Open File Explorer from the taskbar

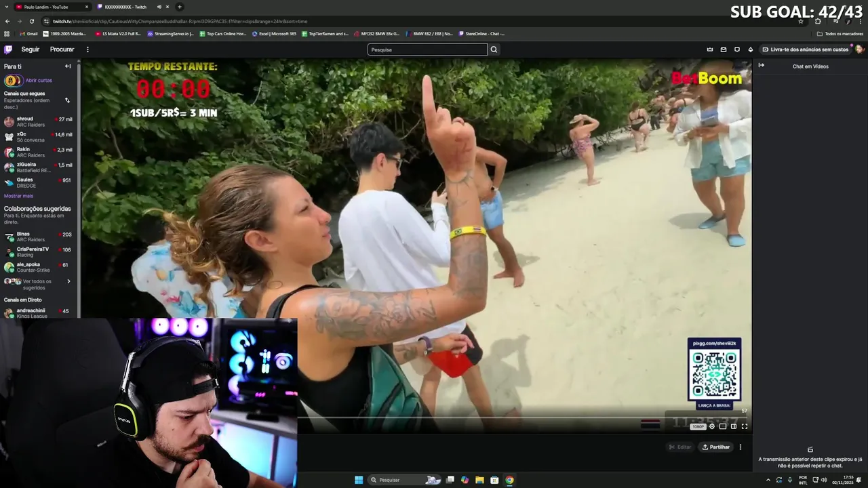[479, 480]
